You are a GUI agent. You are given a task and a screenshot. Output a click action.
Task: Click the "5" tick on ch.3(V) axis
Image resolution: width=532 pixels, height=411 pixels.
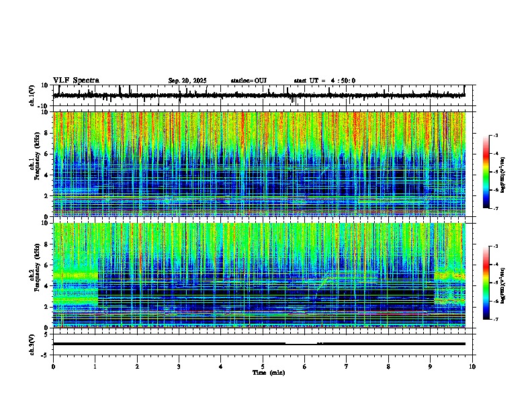[x=47, y=334]
